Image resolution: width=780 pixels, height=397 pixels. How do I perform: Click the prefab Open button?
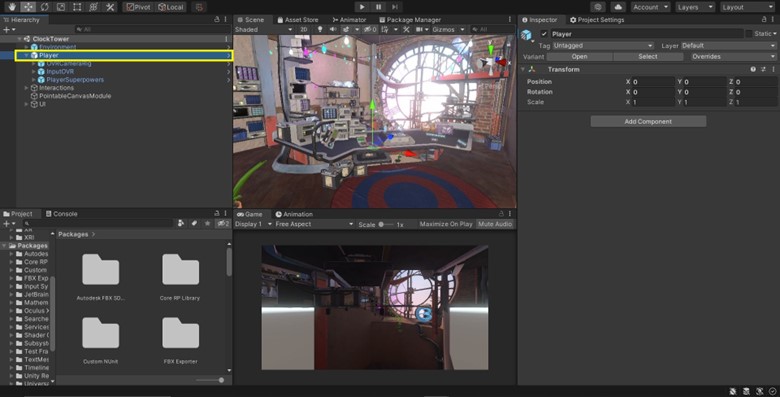point(579,57)
